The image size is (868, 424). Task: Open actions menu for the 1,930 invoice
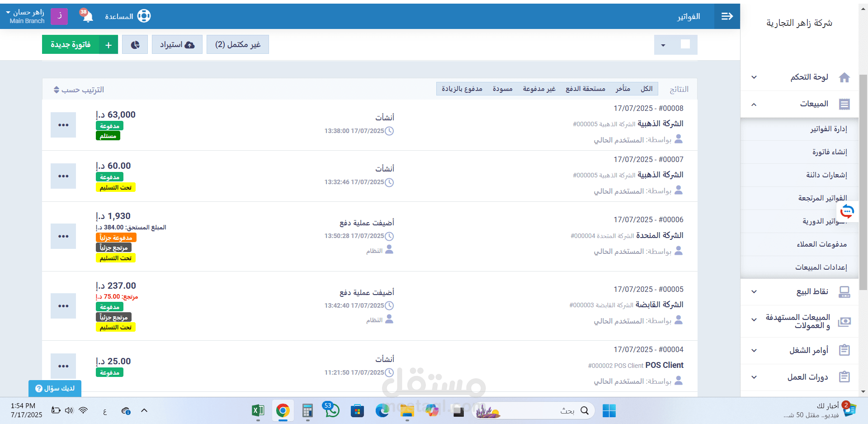63,236
